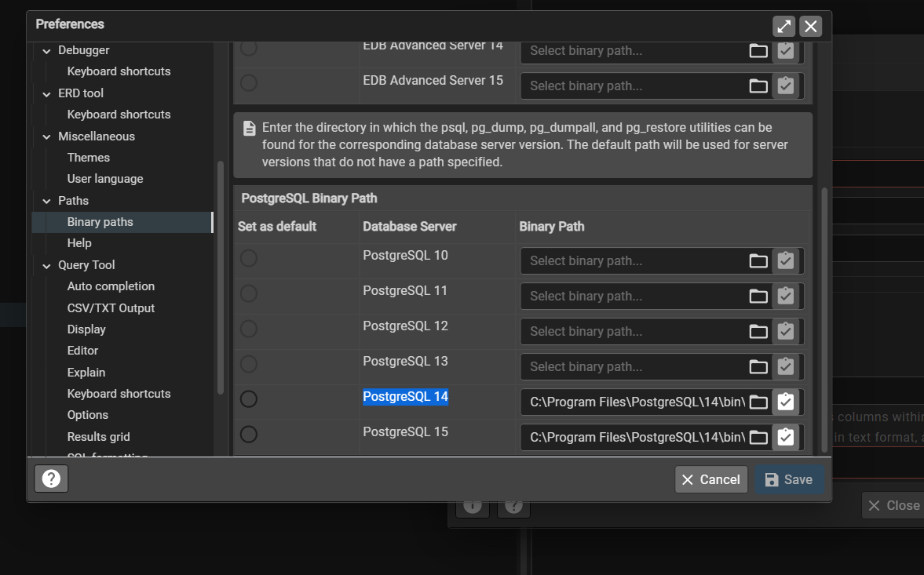
Task: Open Auto completion settings
Action: pos(111,286)
